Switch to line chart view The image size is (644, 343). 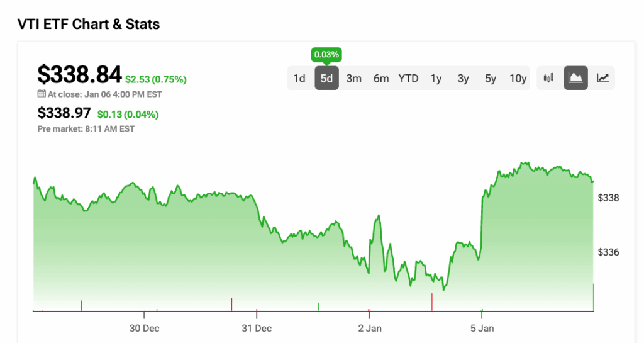tap(602, 78)
